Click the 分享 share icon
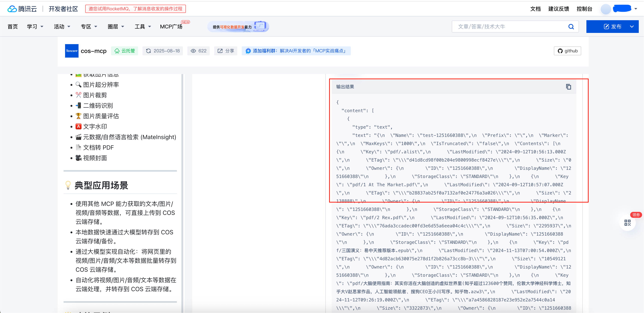 coord(220,51)
